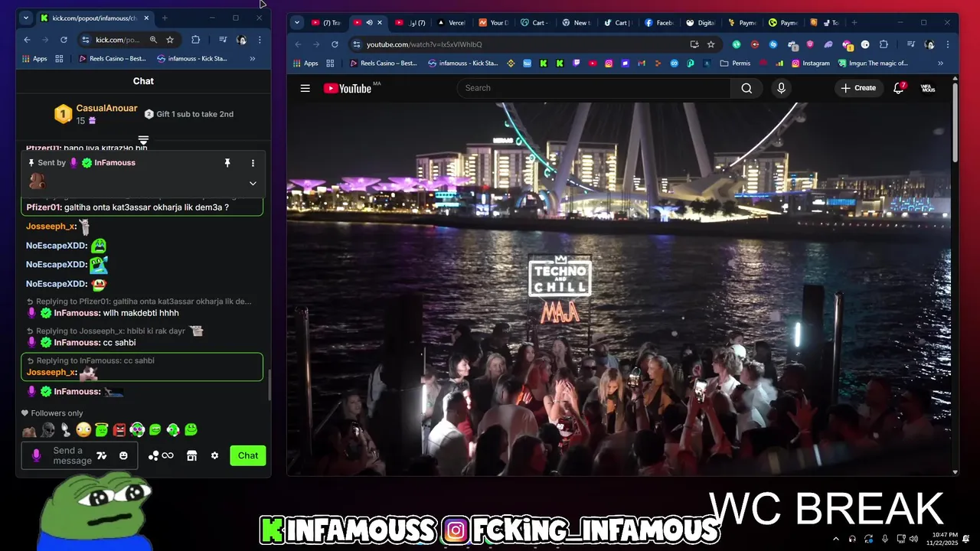Unpin the pinned message with pin icon
Viewport: 980px width, 551px height.
pyautogui.click(x=227, y=163)
